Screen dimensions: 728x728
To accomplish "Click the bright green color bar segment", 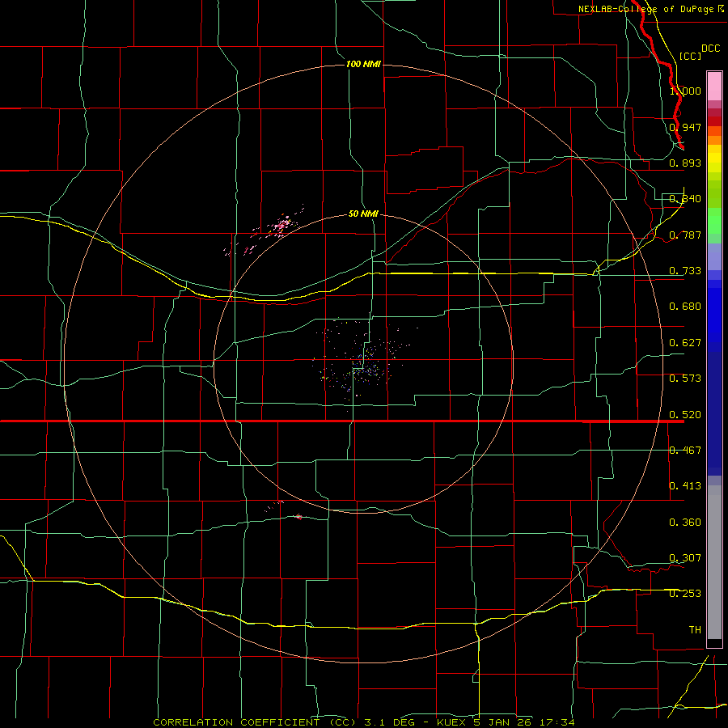I will tap(714, 221).
